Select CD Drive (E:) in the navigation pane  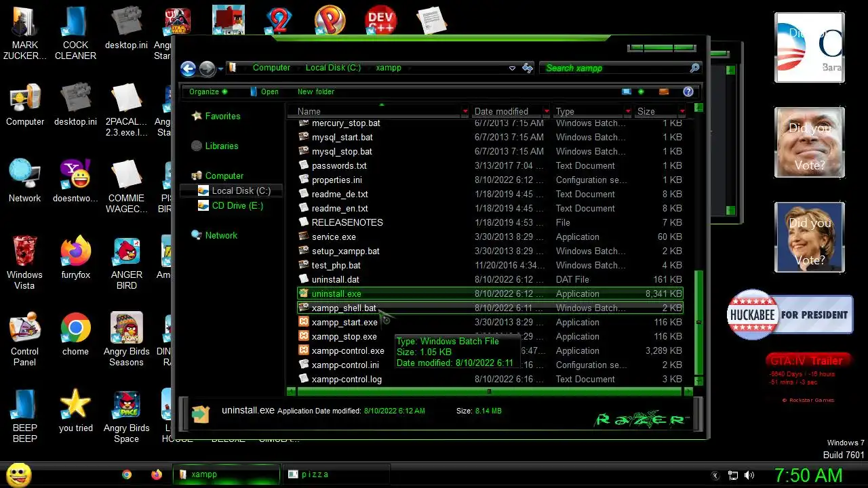coord(237,205)
